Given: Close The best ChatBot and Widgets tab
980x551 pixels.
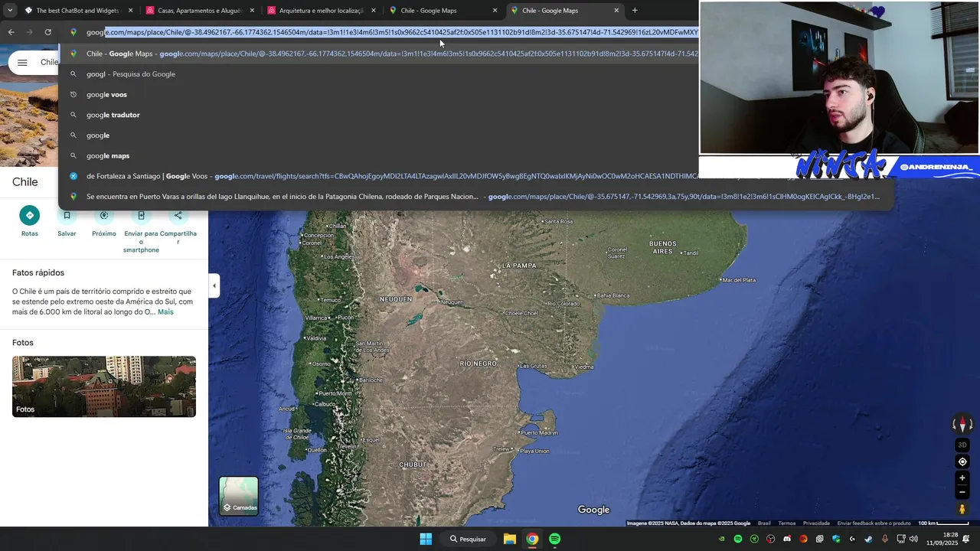Looking at the screenshot, I should point(130,11).
